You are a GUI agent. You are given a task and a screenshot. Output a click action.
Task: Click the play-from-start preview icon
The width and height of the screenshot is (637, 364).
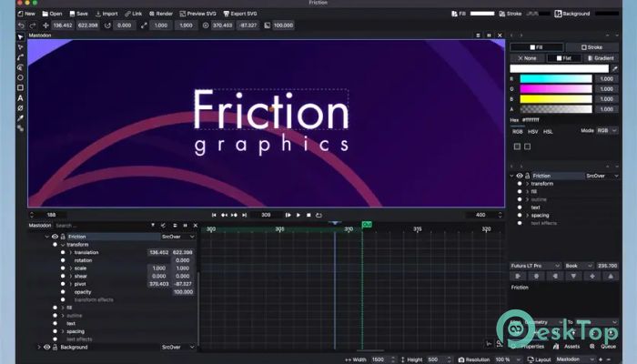[x=288, y=215]
